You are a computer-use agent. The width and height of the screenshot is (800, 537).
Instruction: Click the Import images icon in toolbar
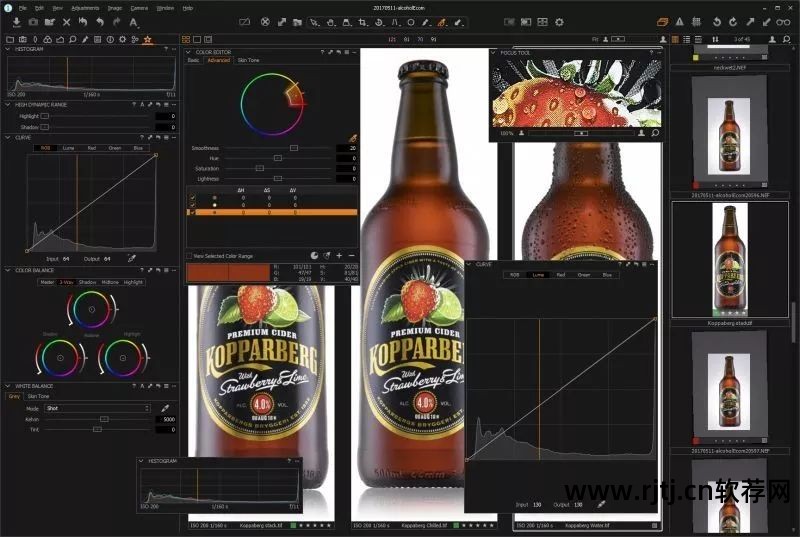[17, 21]
